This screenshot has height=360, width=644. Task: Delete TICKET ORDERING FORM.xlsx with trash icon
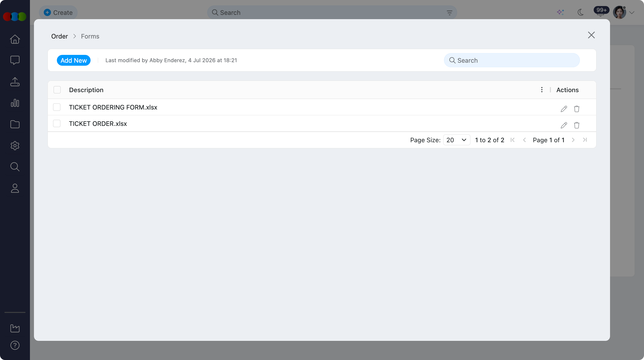coord(577,109)
